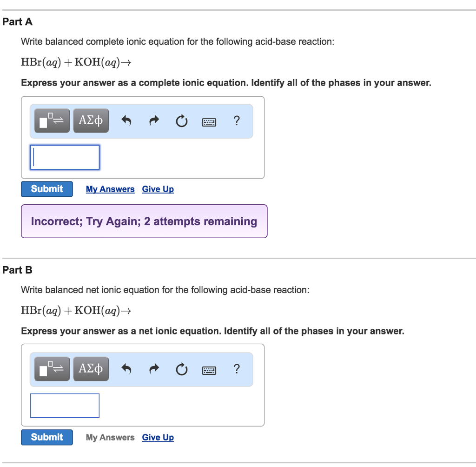
Task: Open Greek symbols menu in Part A
Action: coord(91,121)
